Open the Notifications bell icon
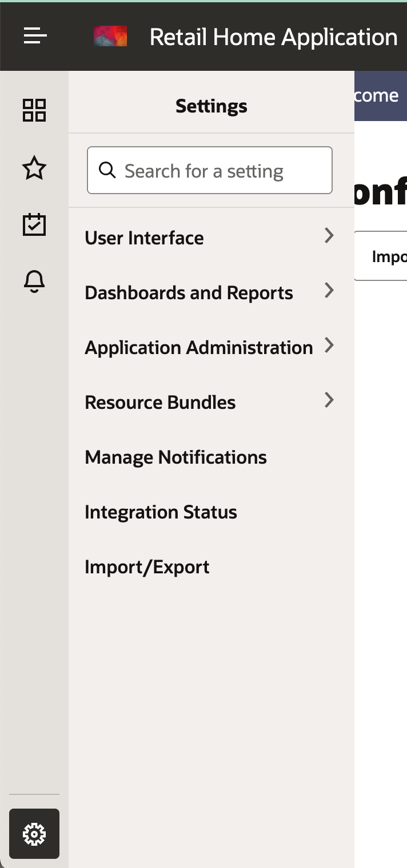This screenshot has width=407, height=868. (34, 280)
